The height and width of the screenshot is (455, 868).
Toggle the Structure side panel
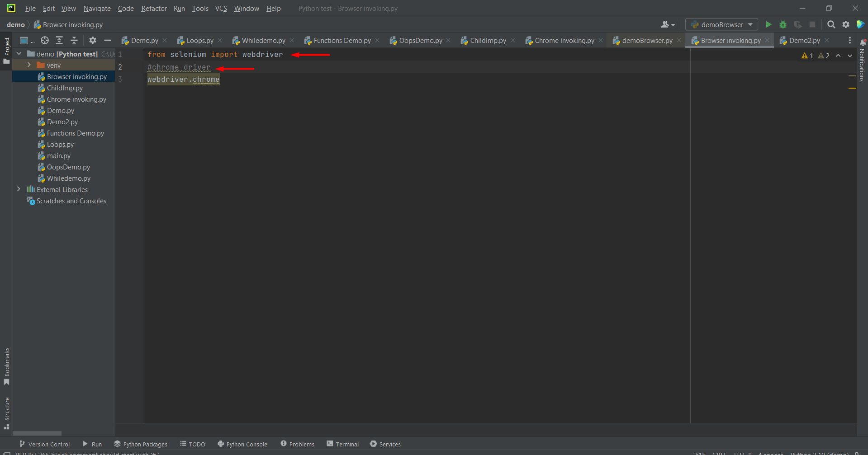coord(6,413)
